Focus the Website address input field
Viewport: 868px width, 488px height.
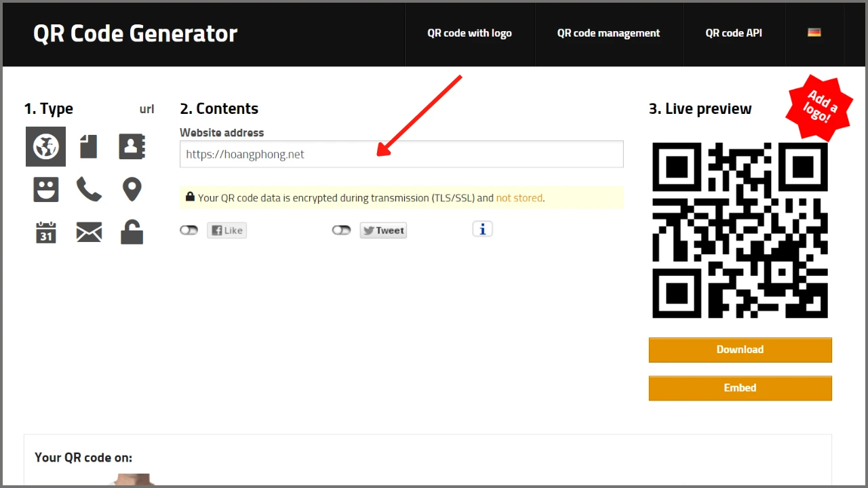tap(401, 154)
